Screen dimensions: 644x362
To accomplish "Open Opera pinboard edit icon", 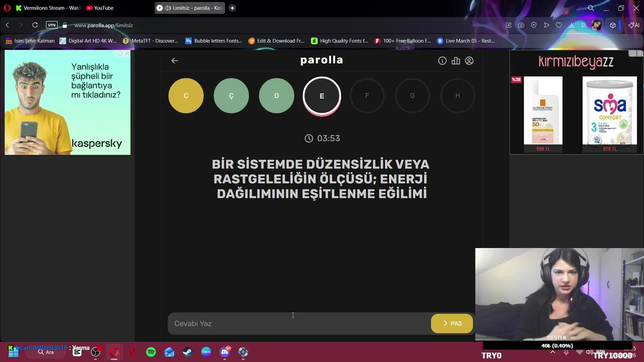I will pos(509,25).
